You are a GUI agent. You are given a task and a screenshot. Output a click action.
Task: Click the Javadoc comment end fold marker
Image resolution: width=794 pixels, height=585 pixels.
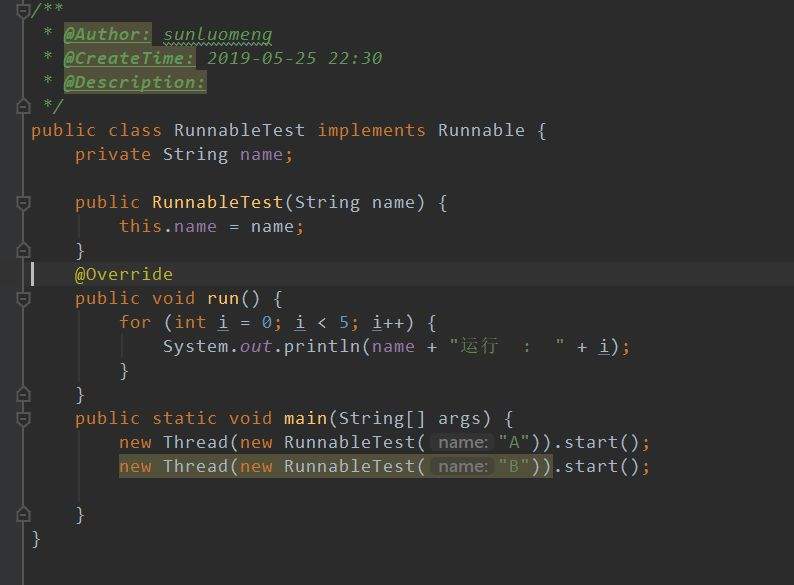click(23, 106)
